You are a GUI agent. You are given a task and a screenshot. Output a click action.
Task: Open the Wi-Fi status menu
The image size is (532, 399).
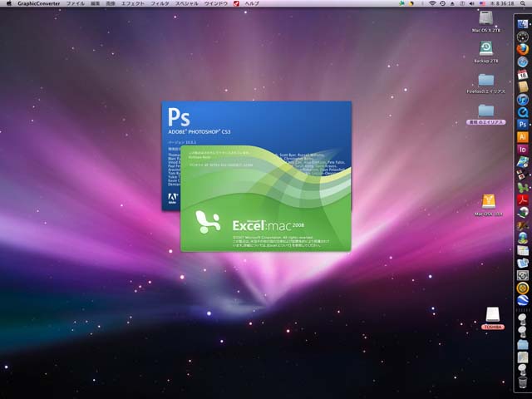coord(432,3)
